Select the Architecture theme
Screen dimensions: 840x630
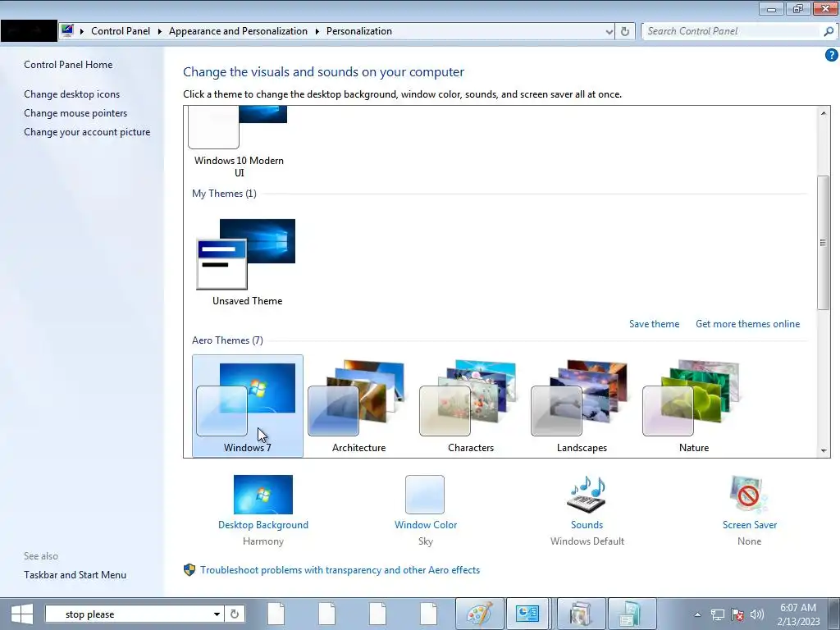[359, 406]
